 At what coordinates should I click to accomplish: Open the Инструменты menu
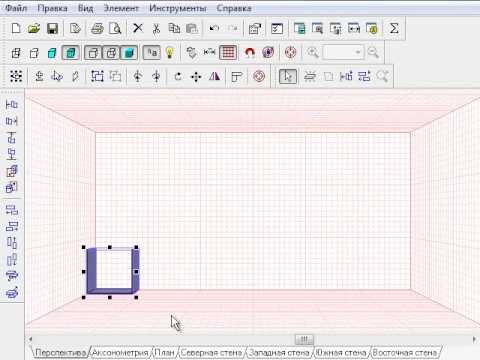pos(178,8)
